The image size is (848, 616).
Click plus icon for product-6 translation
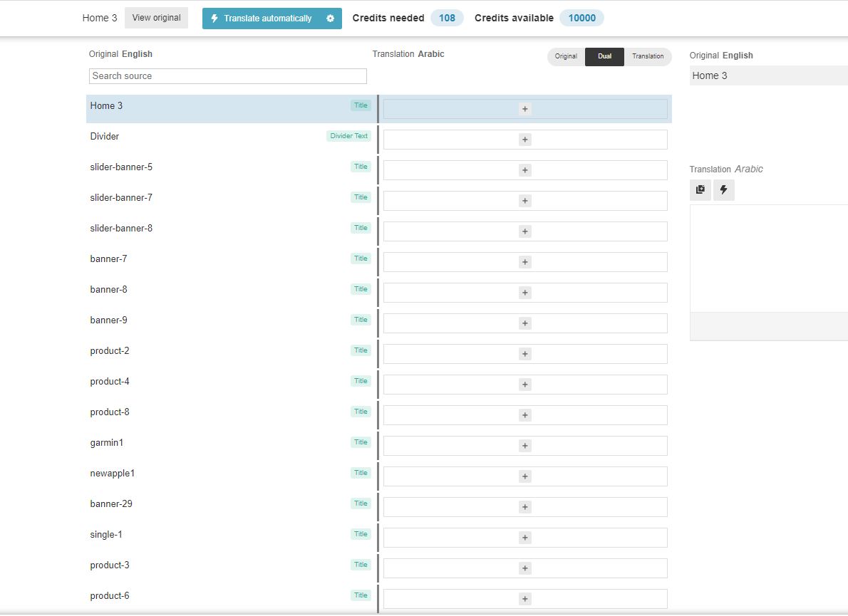(x=525, y=599)
